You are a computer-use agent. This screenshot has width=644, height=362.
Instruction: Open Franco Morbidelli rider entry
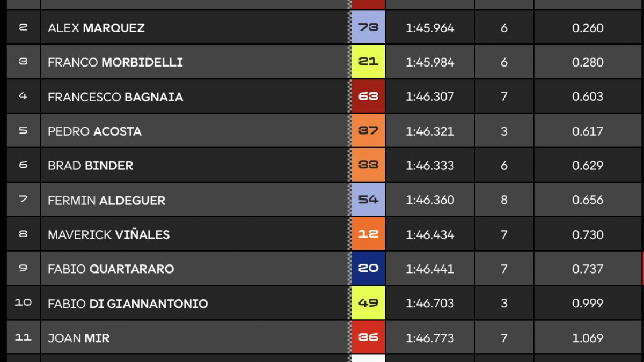[x=115, y=62]
